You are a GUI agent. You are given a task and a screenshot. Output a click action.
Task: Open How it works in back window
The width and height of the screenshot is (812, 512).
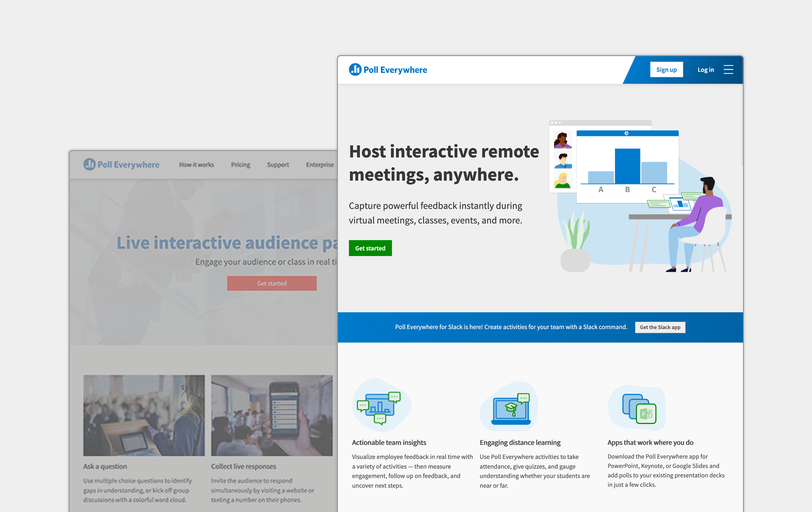coord(196,164)
